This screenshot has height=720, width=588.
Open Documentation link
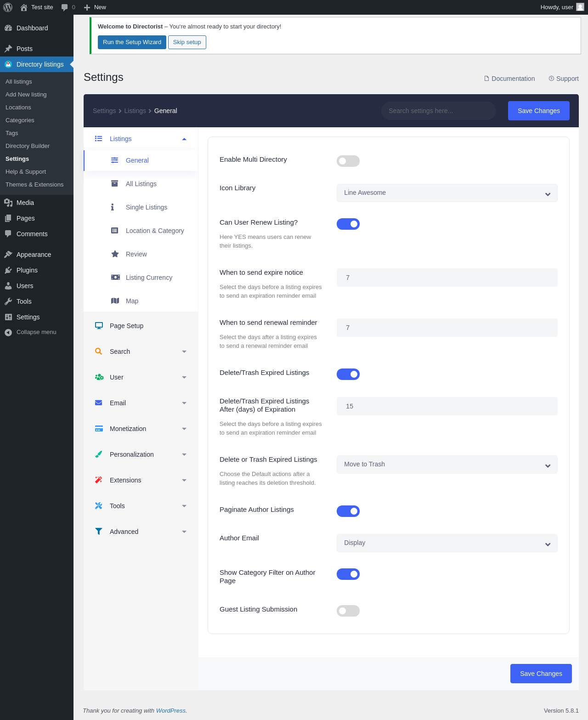[x=509, y=79]
